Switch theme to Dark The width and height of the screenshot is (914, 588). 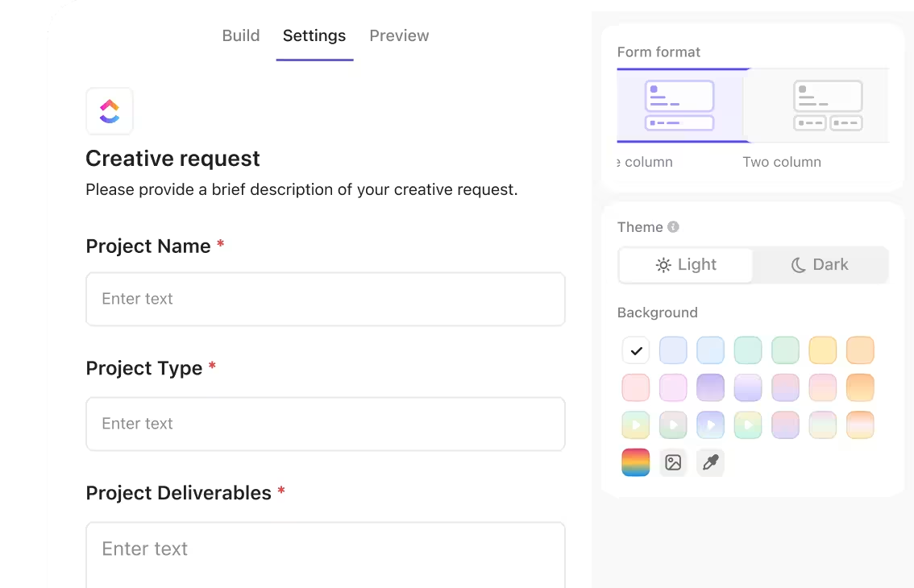click(x=820, y=265)
